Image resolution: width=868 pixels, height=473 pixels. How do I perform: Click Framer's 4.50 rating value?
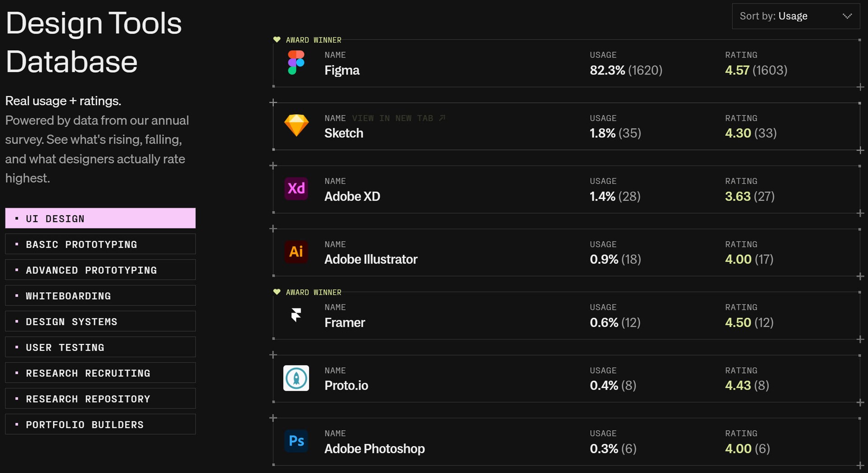click(738, 323)
